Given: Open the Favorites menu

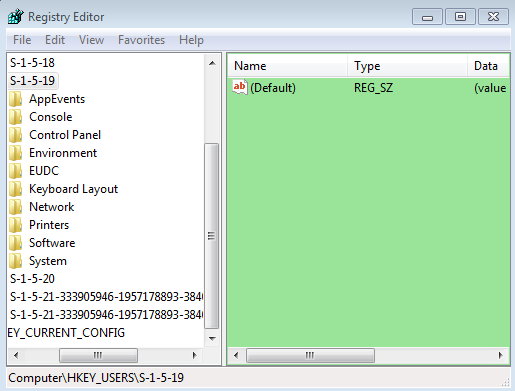Looking at the screenshot, I should pyautogui.click(x=141, y=40).
